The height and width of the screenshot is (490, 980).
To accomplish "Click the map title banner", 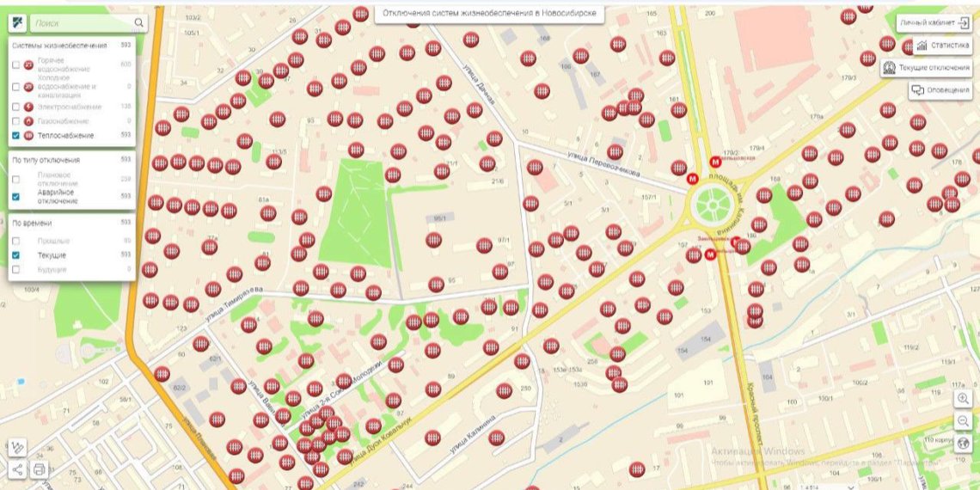I will (489, 13).
